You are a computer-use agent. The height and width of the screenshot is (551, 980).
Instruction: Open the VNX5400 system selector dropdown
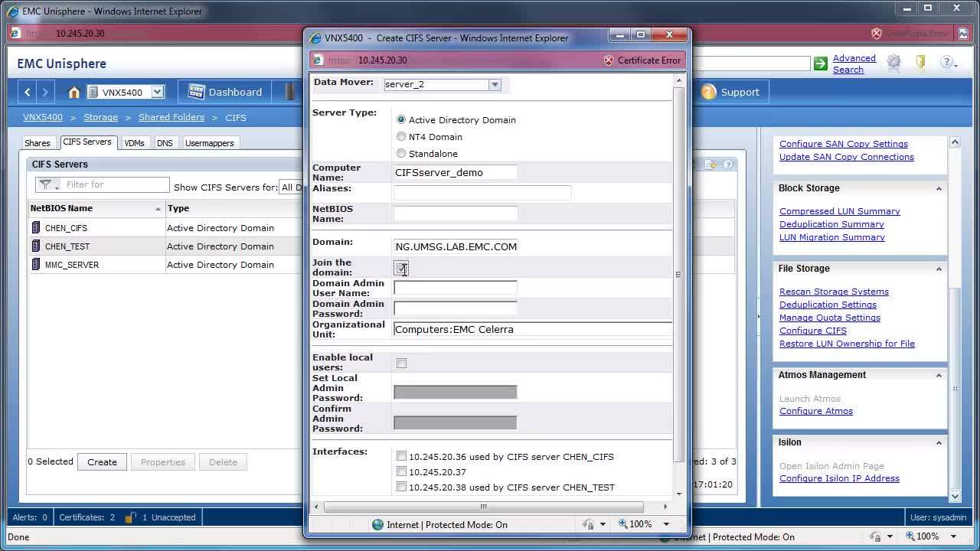pos(157,92)
